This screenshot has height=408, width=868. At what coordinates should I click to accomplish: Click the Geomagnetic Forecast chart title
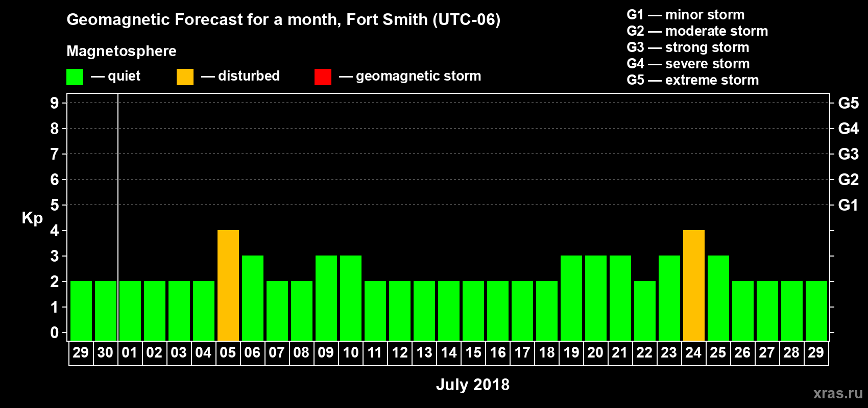pyautogui.click(x=283, y=19)
